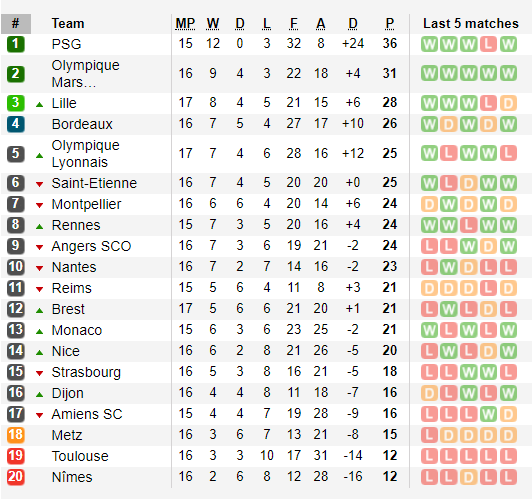532x499 pixels.
Task: Click the Last 5 matches header
Action: point(471,23)
